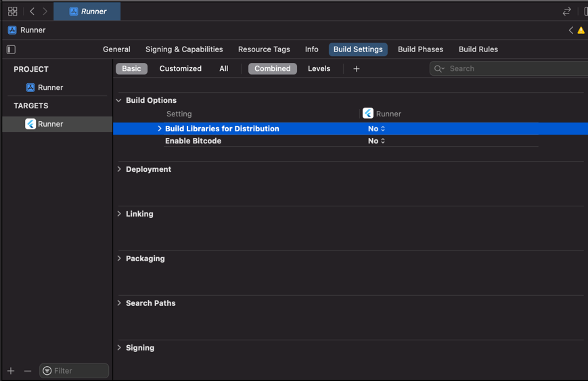Select the Runner target in the sidebar
The width and height of the screenshot is (588, 381).
[57, 124]
